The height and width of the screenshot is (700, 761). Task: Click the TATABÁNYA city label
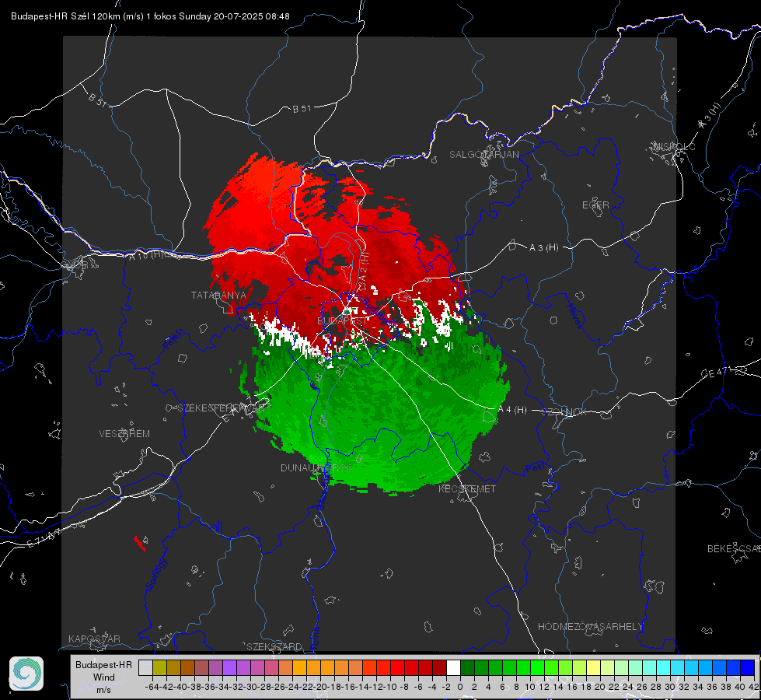[x=219, y=296]
